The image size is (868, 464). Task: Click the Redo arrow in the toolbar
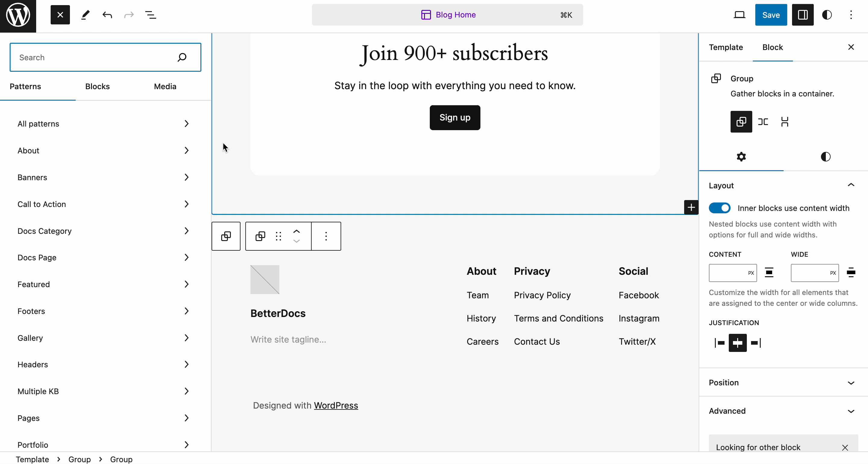129,15
